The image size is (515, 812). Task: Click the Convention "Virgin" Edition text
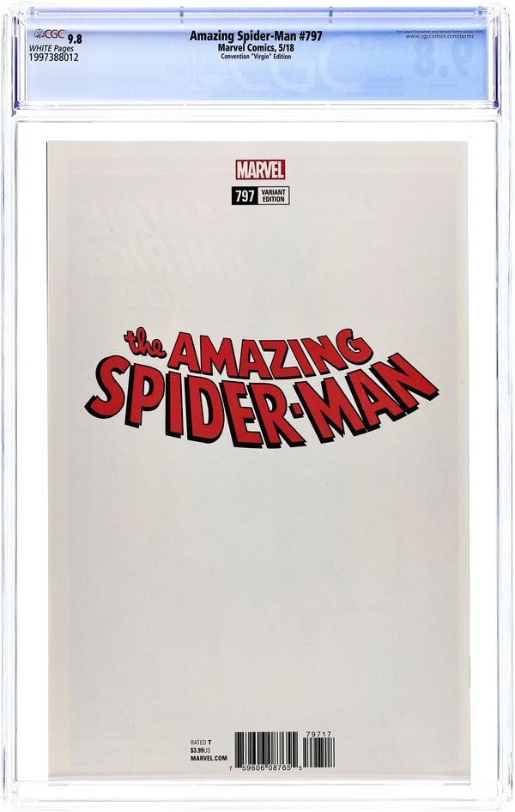256,56
